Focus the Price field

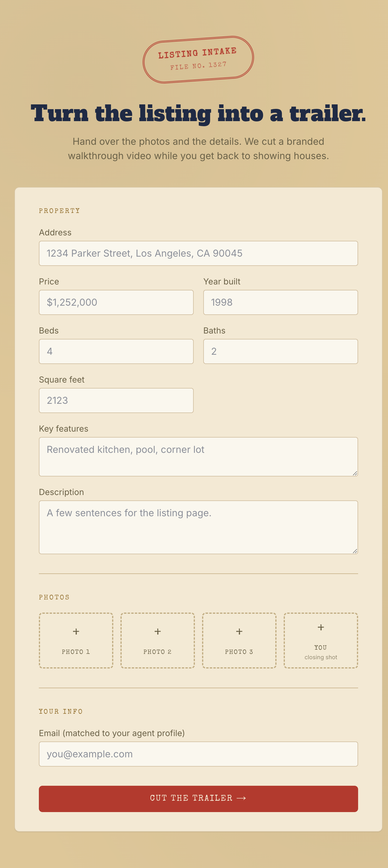[x=116, y=302]
